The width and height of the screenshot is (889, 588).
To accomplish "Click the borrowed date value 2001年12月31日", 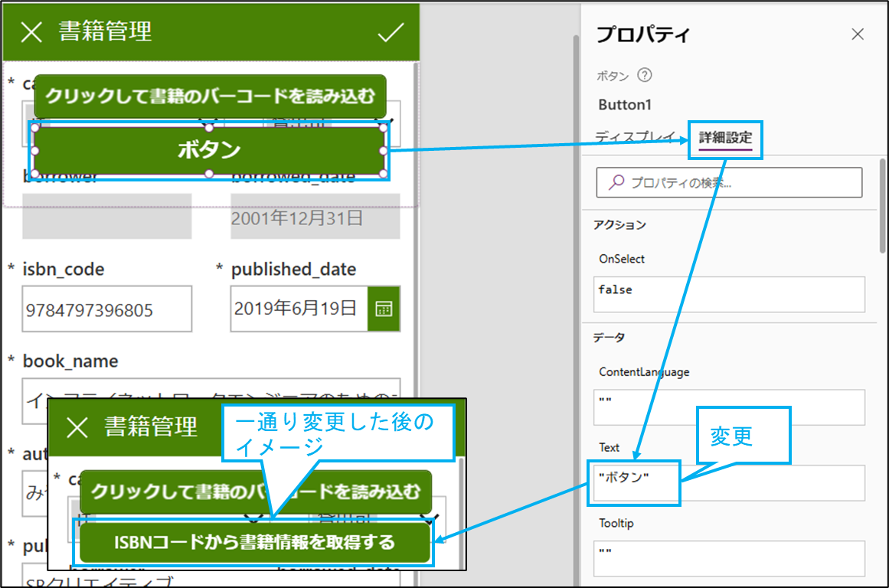I will point(297,218).
